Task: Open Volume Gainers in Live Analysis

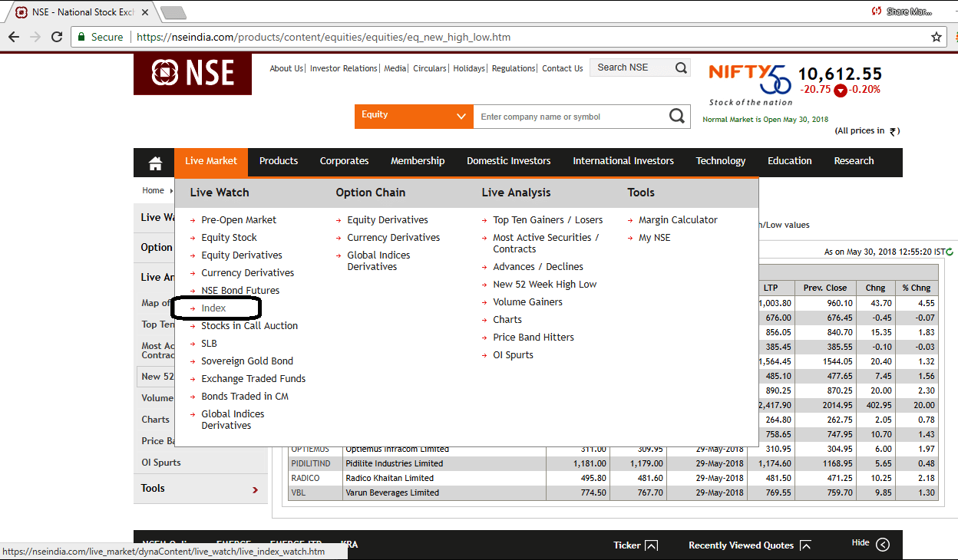Action: 527,302
